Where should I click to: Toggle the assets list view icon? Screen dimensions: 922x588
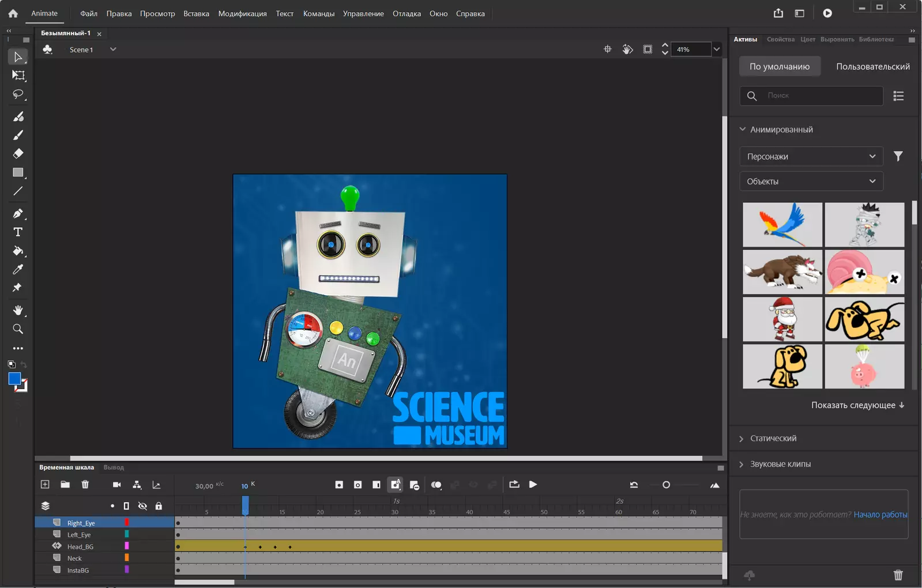[x=898, y=96]
